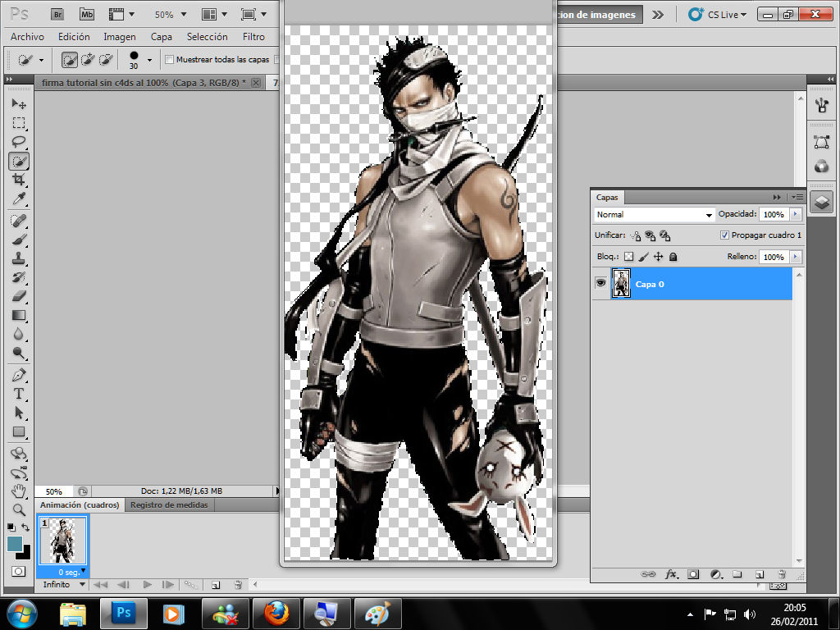Select the Hand tool

pos(19,491)
